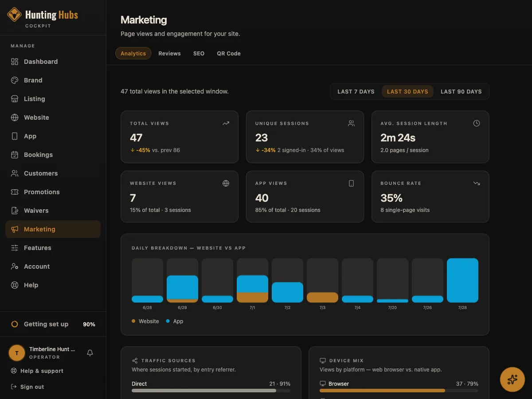Click the Hunting Hubs deer logo

pyautogui.click(x=15, y=15)
